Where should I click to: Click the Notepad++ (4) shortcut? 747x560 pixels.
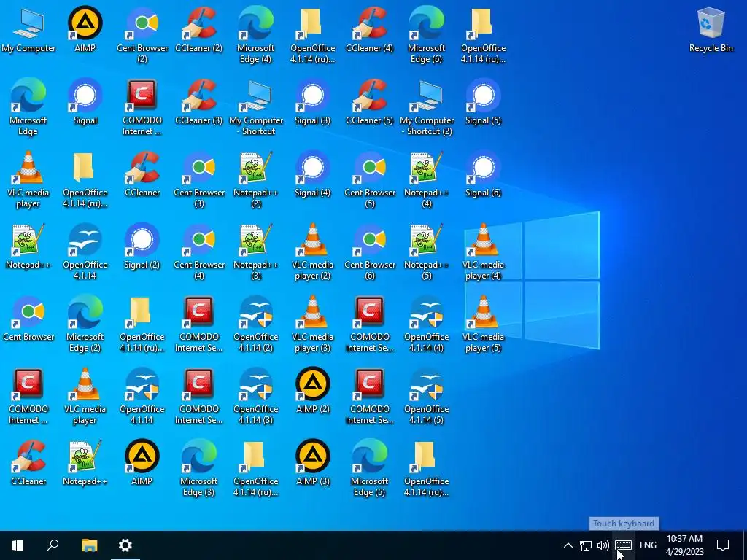[426, 180]
